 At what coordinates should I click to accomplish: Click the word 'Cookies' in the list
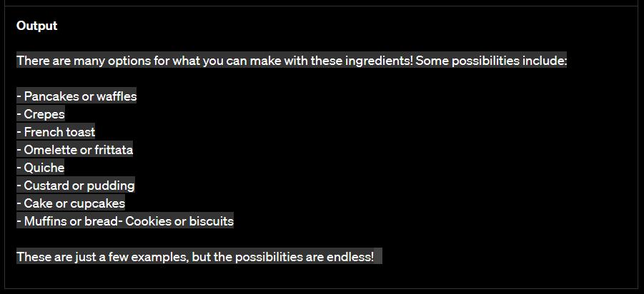[x=148, y=221]
